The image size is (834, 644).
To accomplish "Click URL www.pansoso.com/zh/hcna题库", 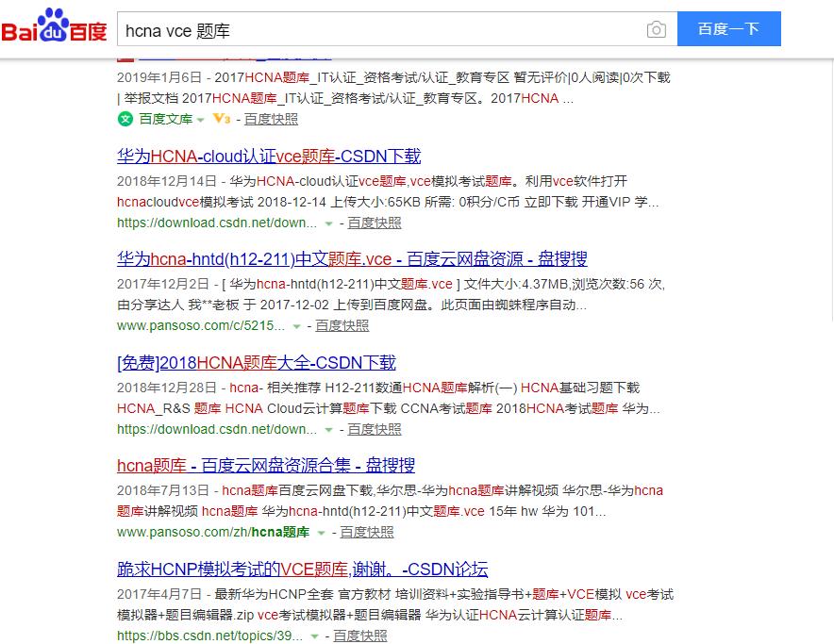I will pyautogui.click(x=213, y=532).
